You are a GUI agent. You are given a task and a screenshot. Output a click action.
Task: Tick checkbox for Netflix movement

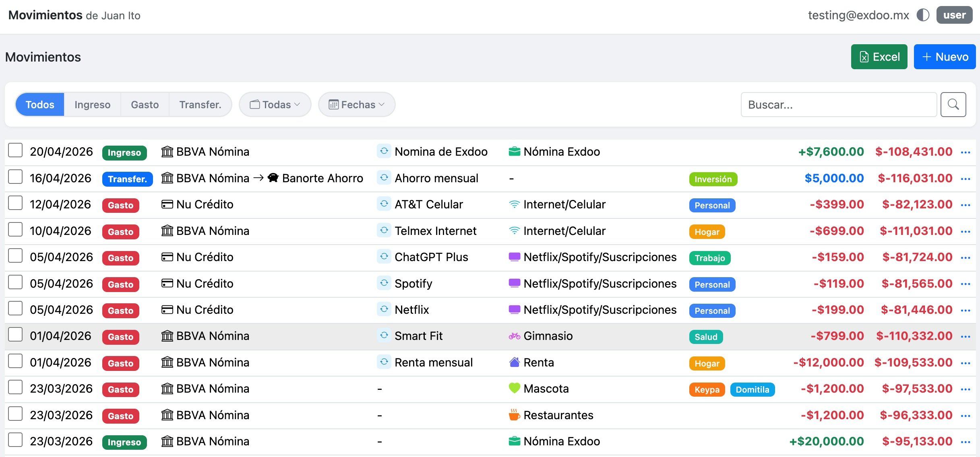(x=15, y=309)
